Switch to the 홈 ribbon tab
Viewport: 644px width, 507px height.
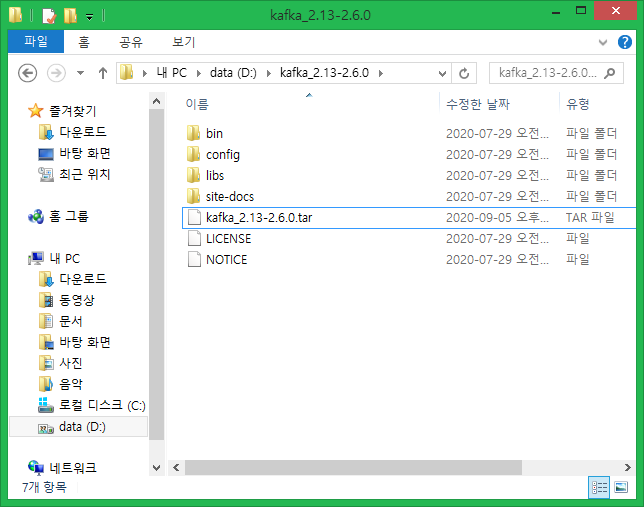click(x=84, y=41)
